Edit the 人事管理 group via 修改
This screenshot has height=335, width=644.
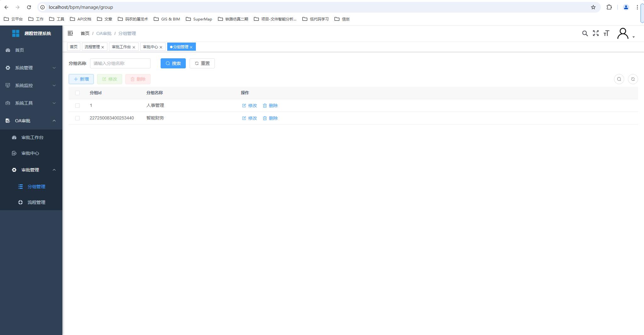(250, 106)
